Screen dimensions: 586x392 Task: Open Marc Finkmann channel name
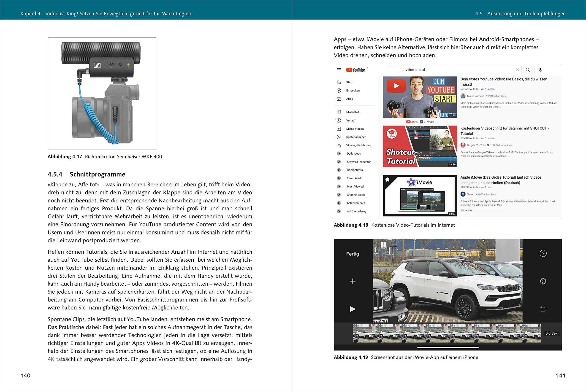[475, 96]
